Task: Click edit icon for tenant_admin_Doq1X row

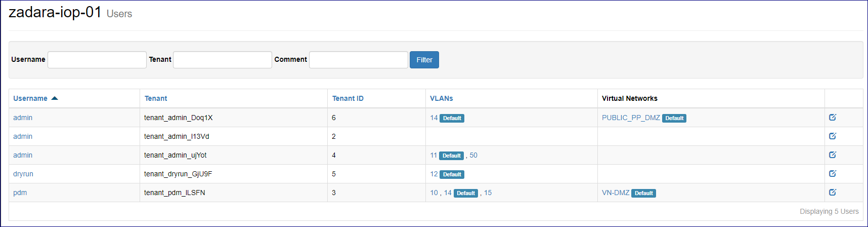Action: tap(833, 118)
